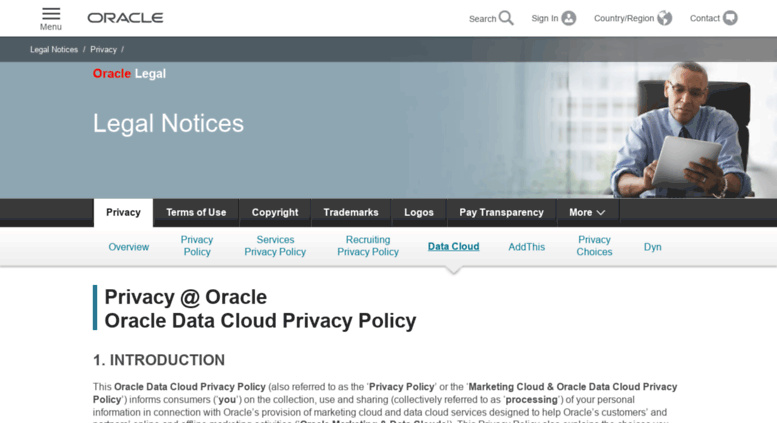
Task: Click the Contact text label
Action: click(705, 18)
